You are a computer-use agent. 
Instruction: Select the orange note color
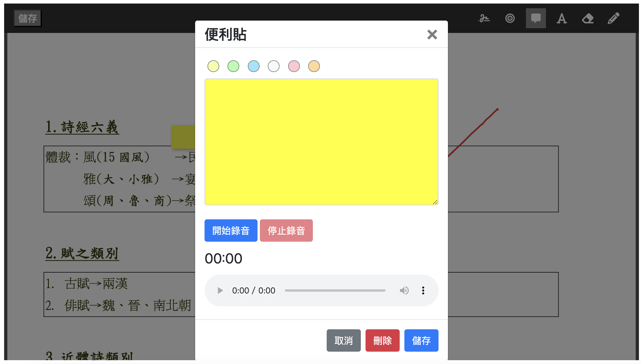(x=314, y=66)
